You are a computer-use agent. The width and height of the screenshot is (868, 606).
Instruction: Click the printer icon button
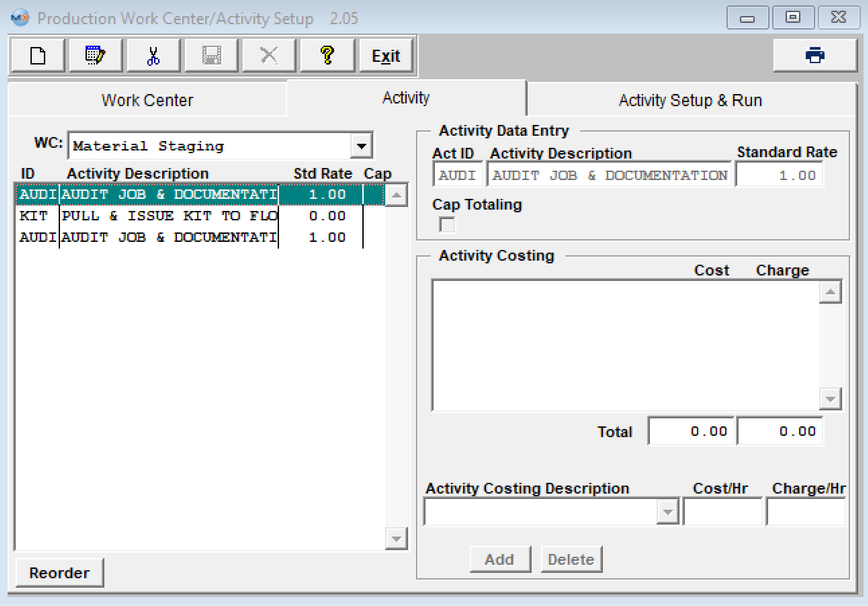pos(815,56)
